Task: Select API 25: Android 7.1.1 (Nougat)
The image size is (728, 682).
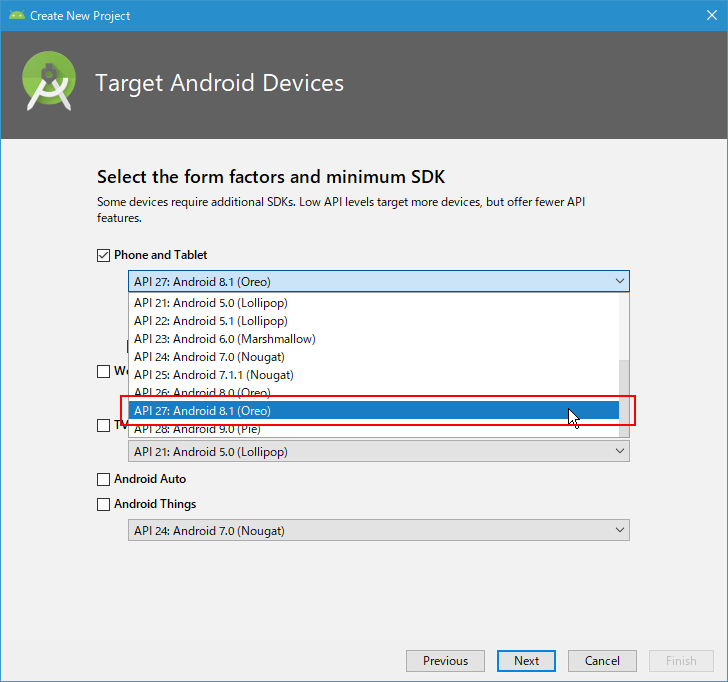Action: click(x=374, y=375)
